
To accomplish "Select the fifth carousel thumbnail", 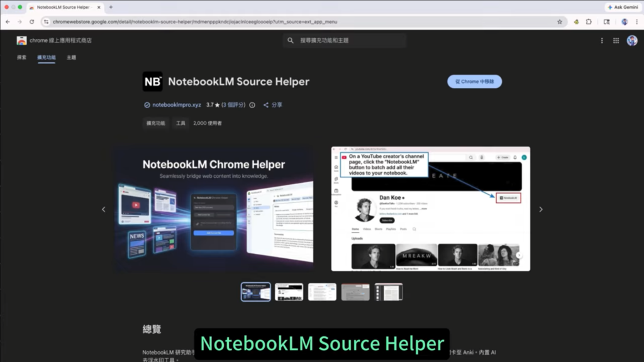I will [x=389, y=292].
